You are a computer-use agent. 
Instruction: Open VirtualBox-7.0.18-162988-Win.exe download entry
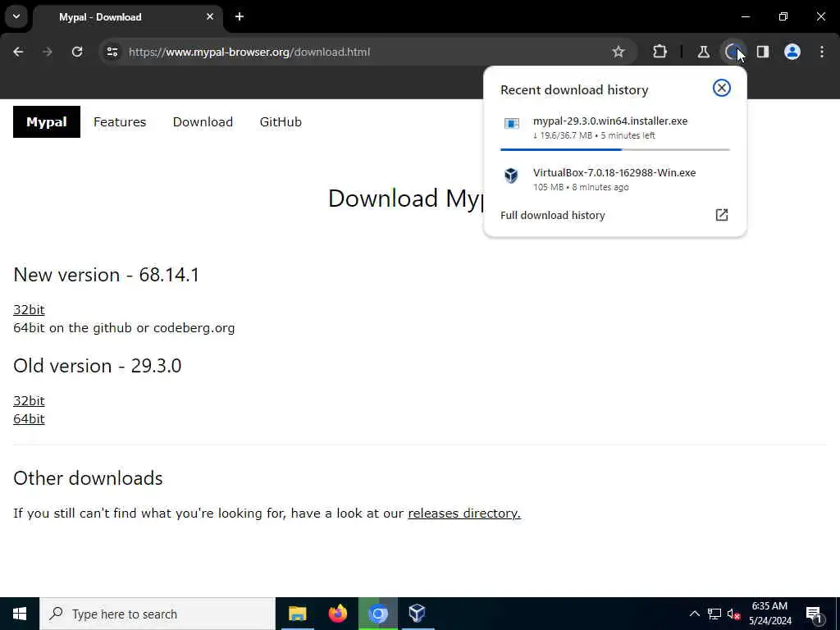tap(615, 180)
